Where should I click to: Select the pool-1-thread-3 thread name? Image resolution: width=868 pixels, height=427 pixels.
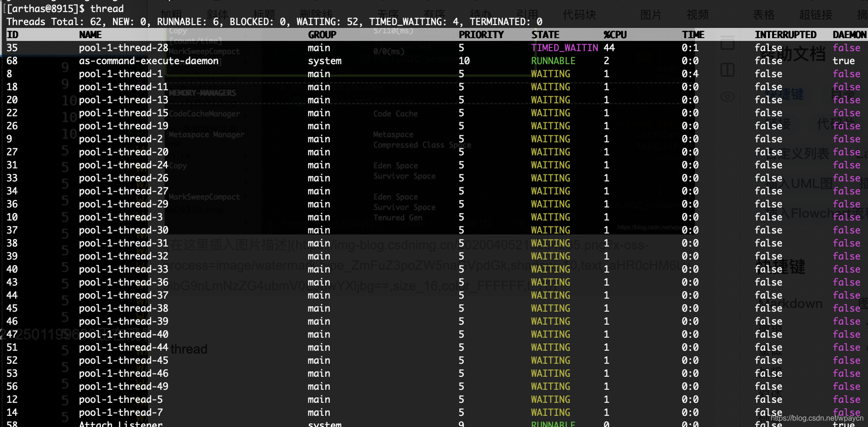121,217
